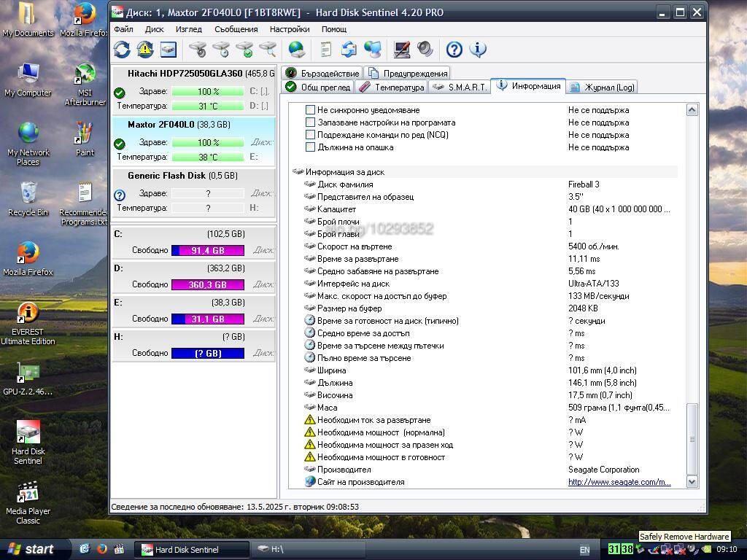
Task: Click the green temperature 38 tray icon
Action: coord(627,549)
